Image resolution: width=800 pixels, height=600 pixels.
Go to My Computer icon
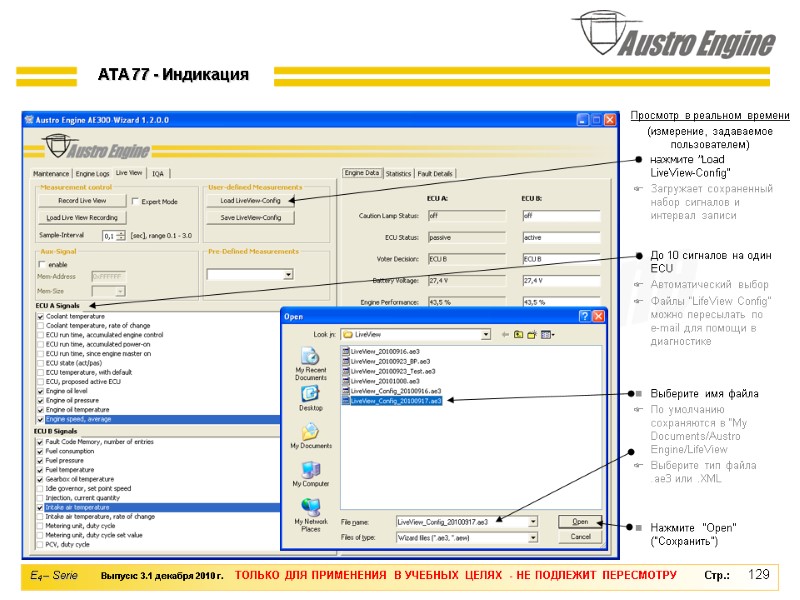pyautogui.click(x=310, y=470)
